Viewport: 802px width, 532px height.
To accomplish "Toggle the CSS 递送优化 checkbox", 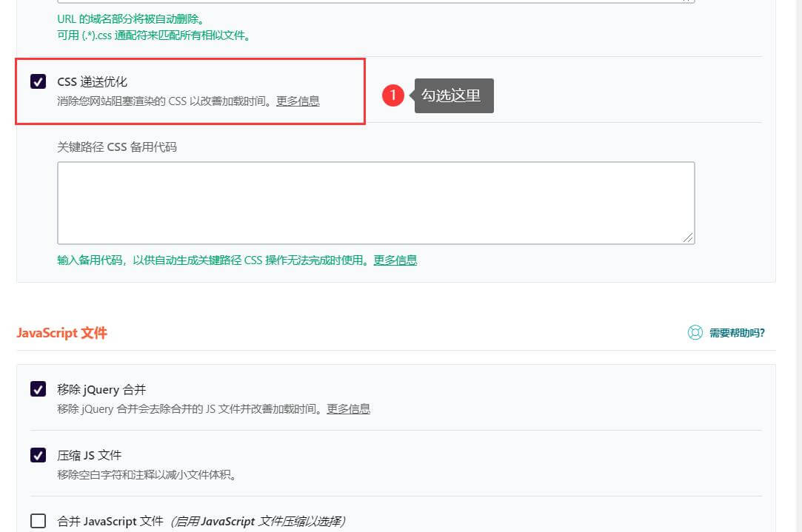I will point(38,81).
